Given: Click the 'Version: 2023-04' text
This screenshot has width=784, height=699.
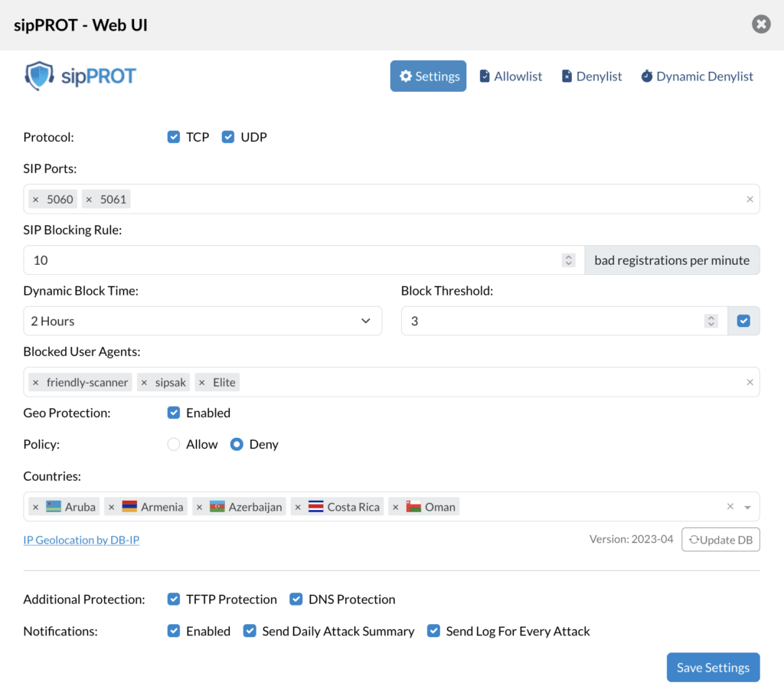Looking at the screenshot, I should click(631, 539).
